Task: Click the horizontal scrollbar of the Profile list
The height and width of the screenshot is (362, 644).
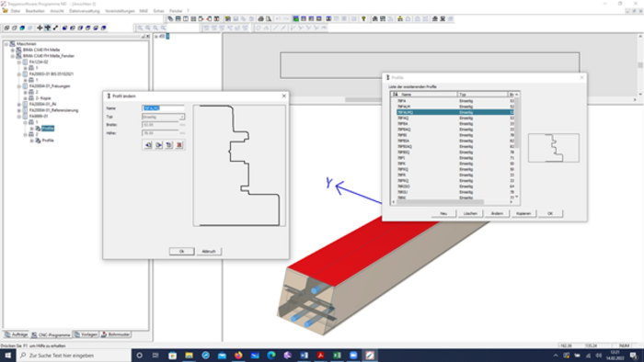Action: (x=453, y=202)
